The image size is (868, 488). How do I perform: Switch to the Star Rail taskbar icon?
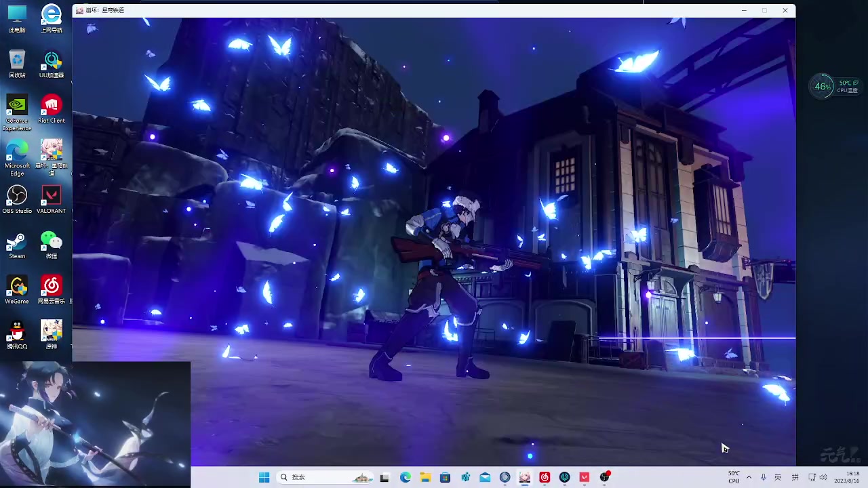pyautogui.click(x=525, y=477)
